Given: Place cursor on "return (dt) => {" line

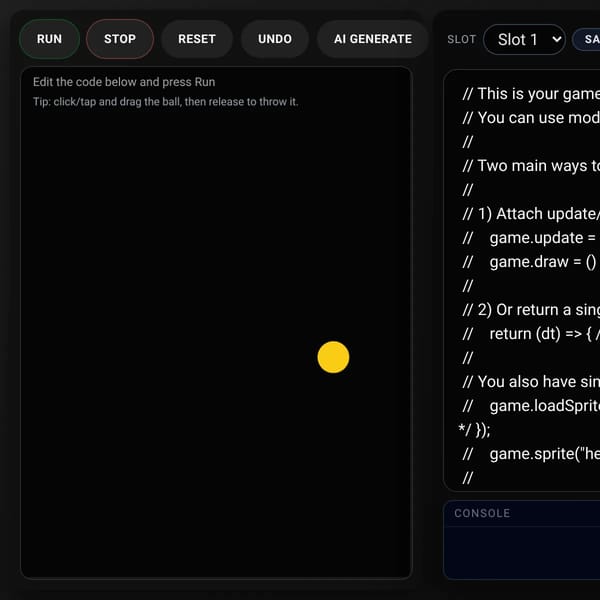Looking at the screenshot, I should (531, 334).
